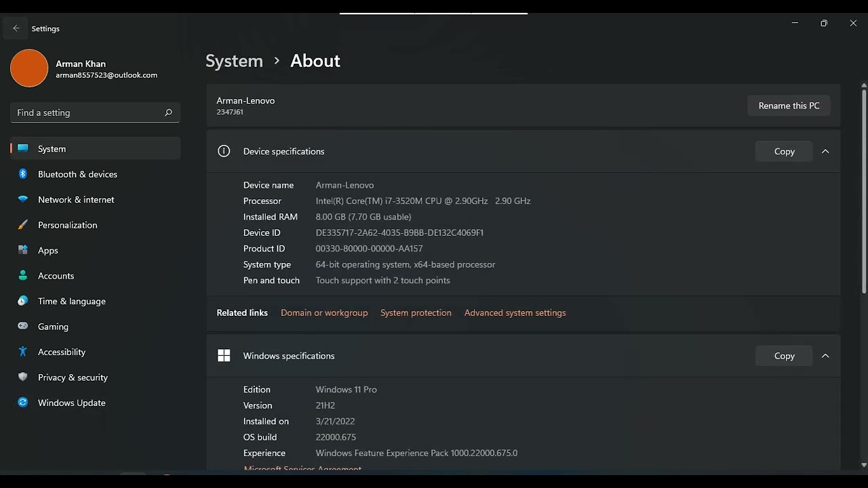Collapse Windows specifications section chevron
The width and height of the screenshot is (868, 488).
click(x=825, y=356)
